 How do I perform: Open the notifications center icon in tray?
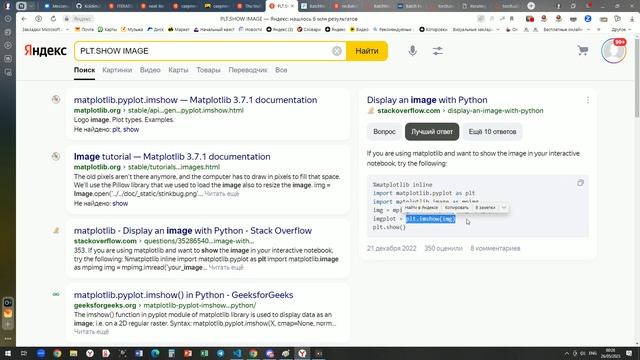629,353
